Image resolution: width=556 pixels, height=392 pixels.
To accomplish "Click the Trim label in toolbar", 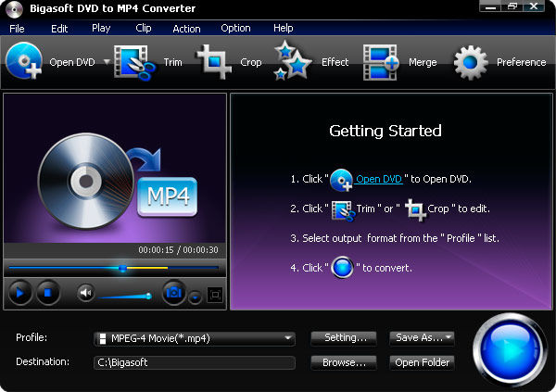I will pyautogui.click(x=172, y=62).
